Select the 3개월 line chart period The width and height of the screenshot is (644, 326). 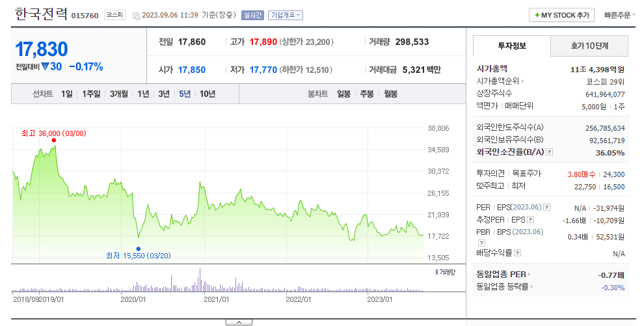(x=118, y=94)
